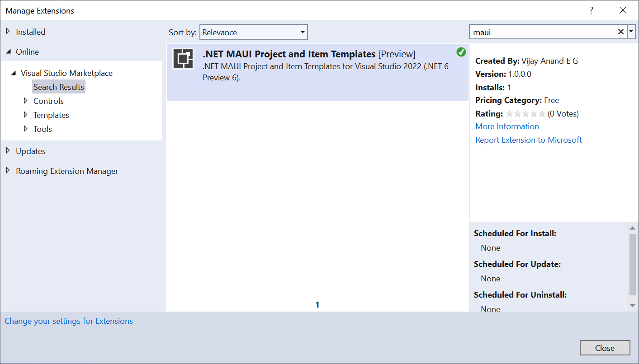The image size is (639, 364).
Task: Expand the Templates category
Action: (26, 115)
